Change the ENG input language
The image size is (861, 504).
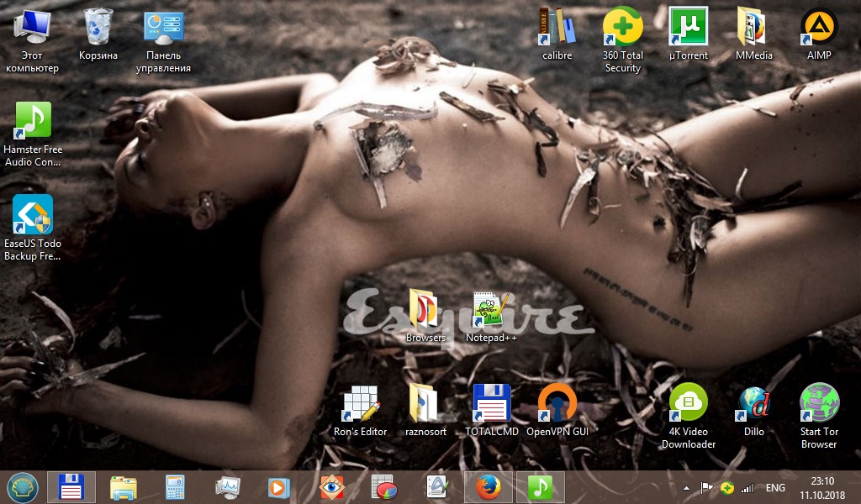775,487
